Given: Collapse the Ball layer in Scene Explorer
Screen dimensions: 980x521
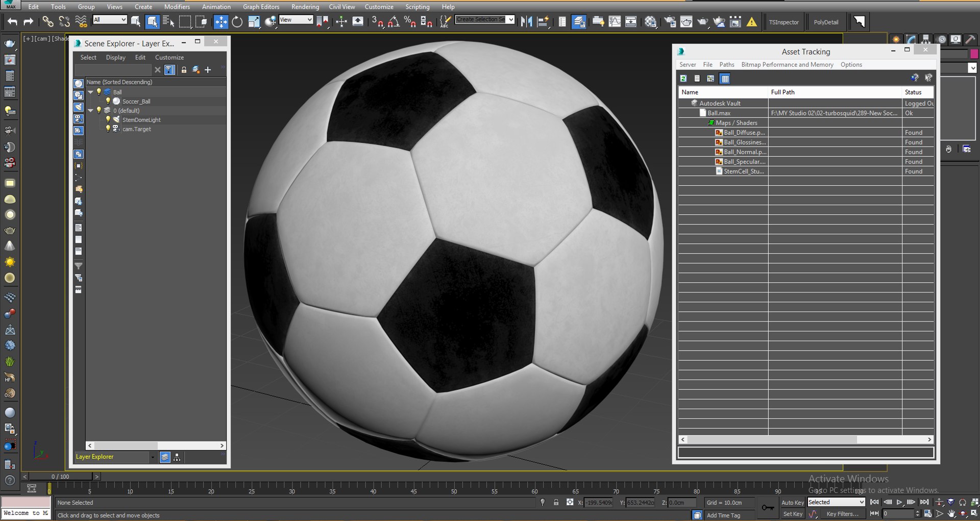Looking at the screenshot, I should 91,92.
